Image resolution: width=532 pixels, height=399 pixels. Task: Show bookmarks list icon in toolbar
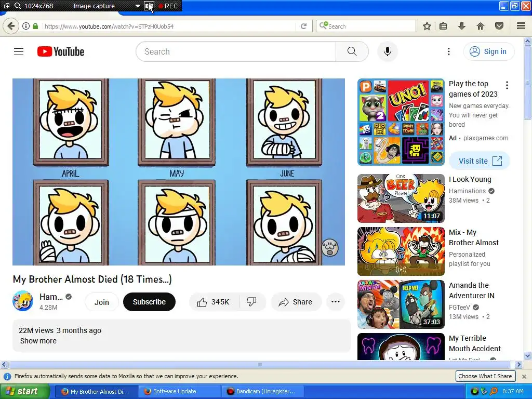[443, 26]
